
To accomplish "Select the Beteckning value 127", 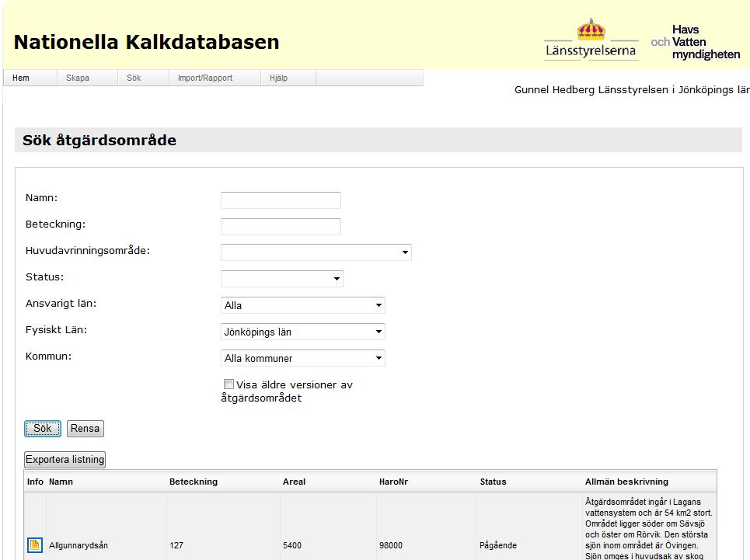I will click(x=176, y=545).
